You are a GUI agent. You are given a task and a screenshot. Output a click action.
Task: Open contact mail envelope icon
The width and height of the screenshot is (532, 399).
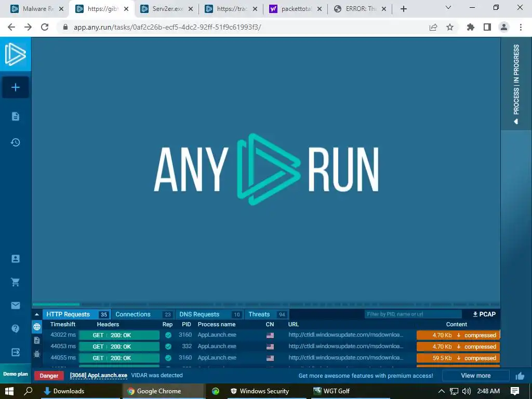point(15,305)
